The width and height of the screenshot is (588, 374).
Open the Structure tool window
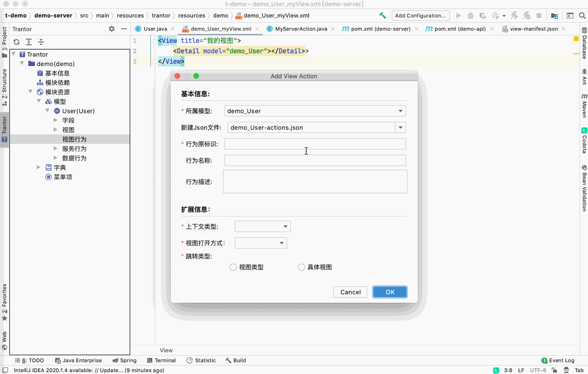pyautogui.click(x=4, y=87)
